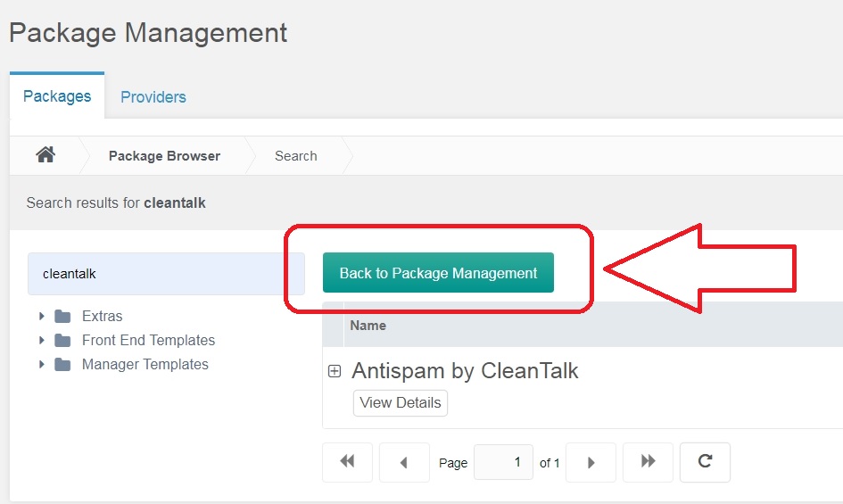Click the Antispam by CleanTalk title
843x504 pixels.
[465, 371]
